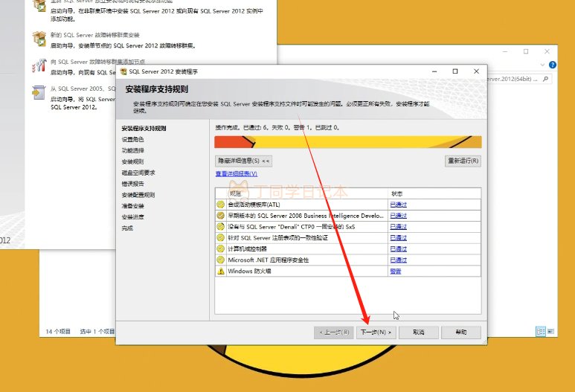The width and height of the screenshot is (575, 392).
Task: Select the 安装配置规则 step in the sidebar
Action: [138, 195]
